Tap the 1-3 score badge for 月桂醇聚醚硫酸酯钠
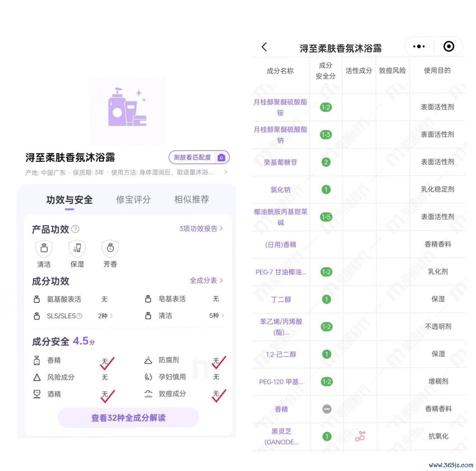Image resolution: width=476 pixels, height=471 pixels. pos(326,135)
